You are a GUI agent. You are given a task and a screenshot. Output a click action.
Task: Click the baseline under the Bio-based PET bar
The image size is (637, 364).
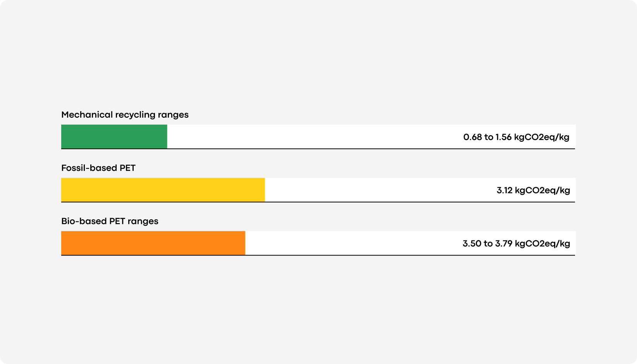tap(318, 255)
